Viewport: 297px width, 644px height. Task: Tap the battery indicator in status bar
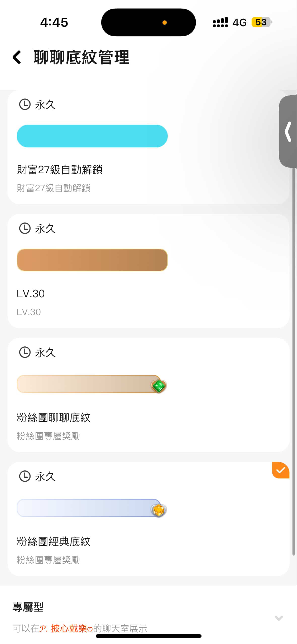tap(261, 22)
